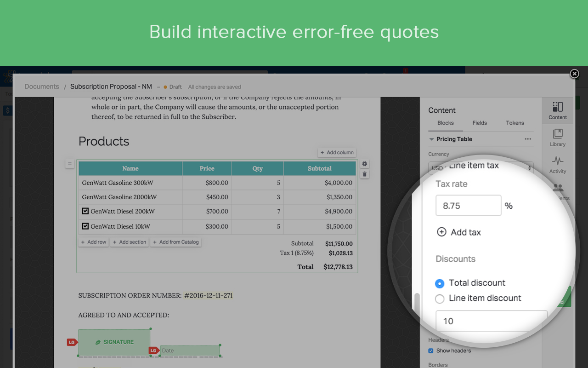Click the Total $12,778.13 amount
The width and height of the screenshot is (588, 368).
click(338, 267)
